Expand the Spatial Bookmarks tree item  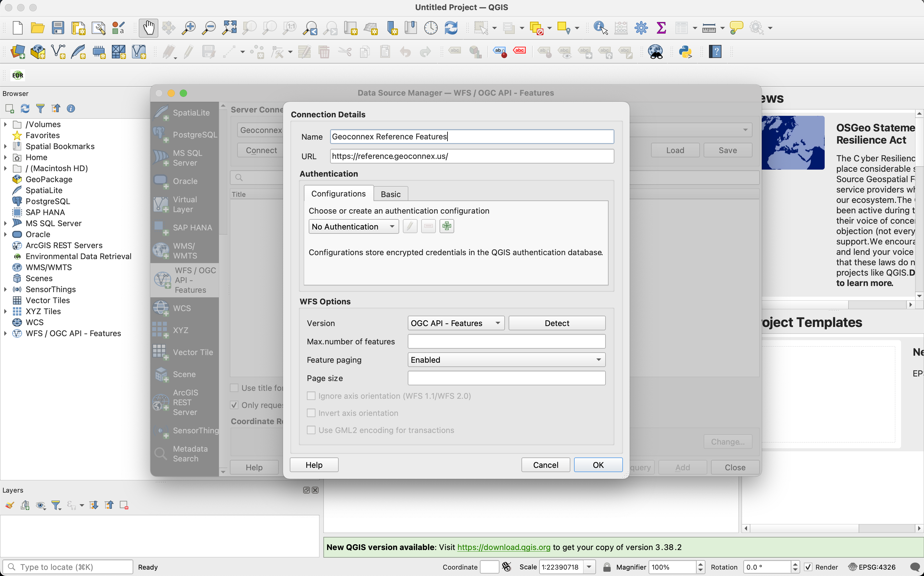pyautogui.click(x=5, y=146)
